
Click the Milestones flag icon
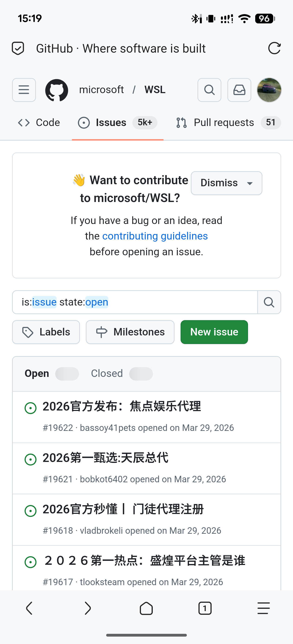(101, 332)
